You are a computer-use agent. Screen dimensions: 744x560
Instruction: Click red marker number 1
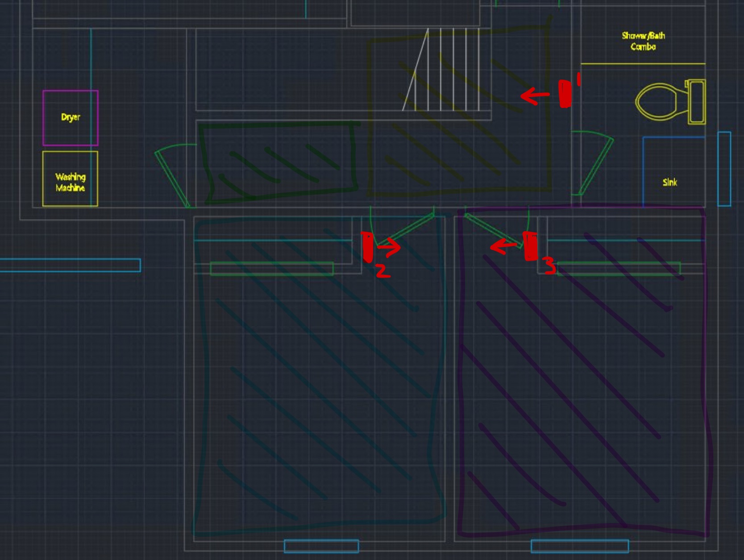point(565,94)
